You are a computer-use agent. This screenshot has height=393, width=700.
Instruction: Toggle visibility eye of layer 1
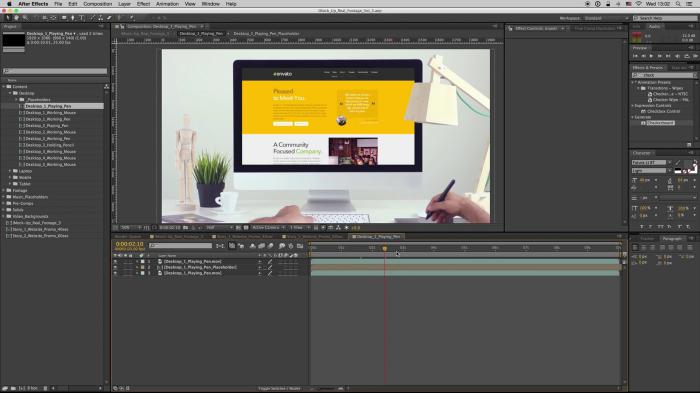click(115, 261)
